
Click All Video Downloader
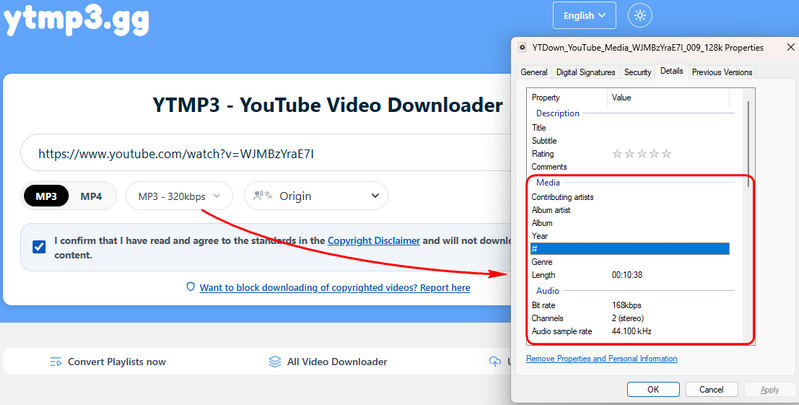click(x=337, y=362)
